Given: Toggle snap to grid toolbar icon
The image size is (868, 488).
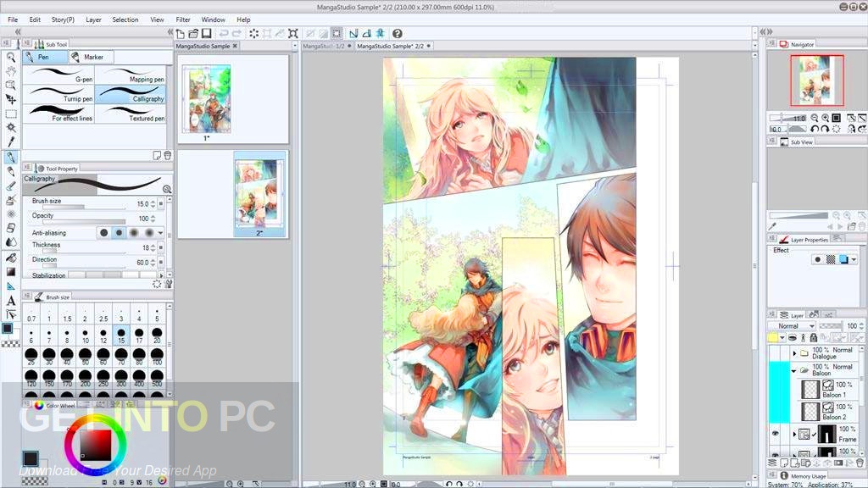Looking at the screenshot, I should (381, 34).
